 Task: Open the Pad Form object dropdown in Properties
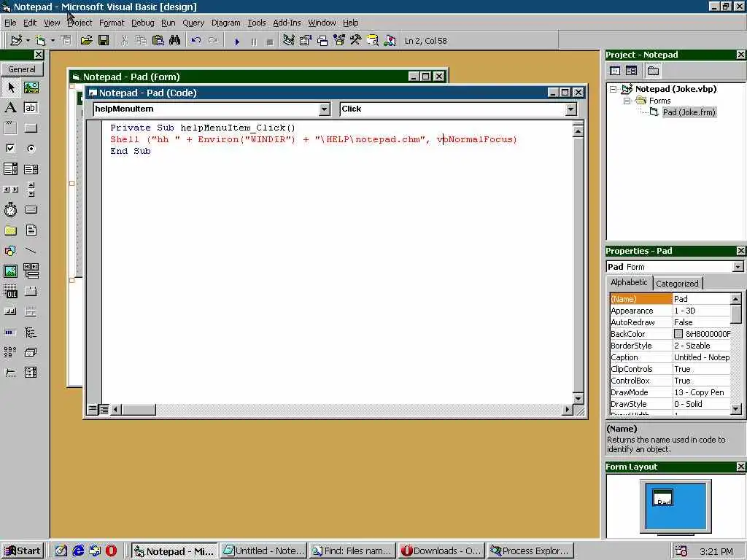click(x=738, y=267)
